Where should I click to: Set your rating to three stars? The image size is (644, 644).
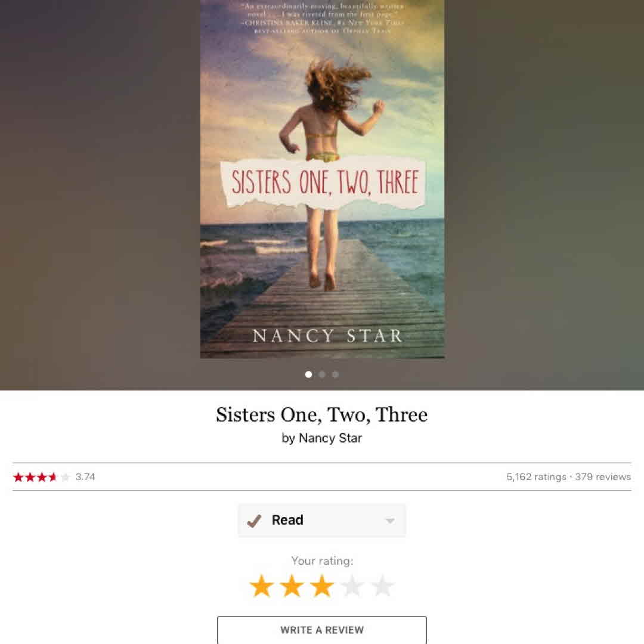(322, 586)
